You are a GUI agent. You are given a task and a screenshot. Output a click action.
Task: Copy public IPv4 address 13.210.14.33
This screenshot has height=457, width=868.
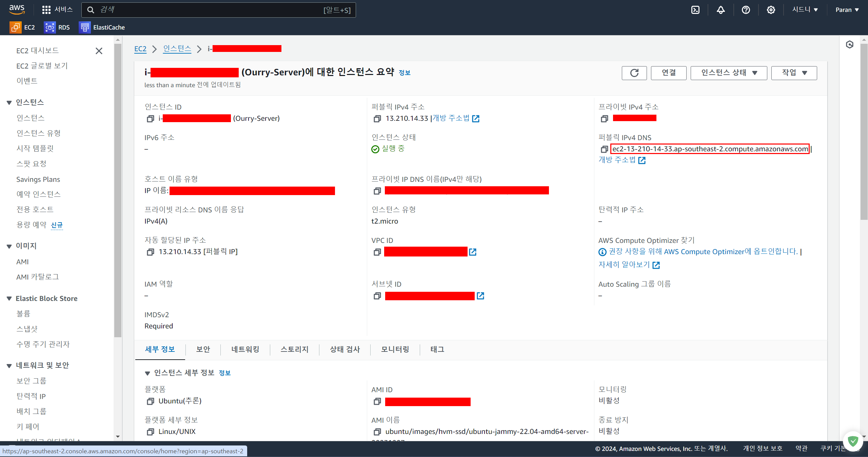[377, 119]
